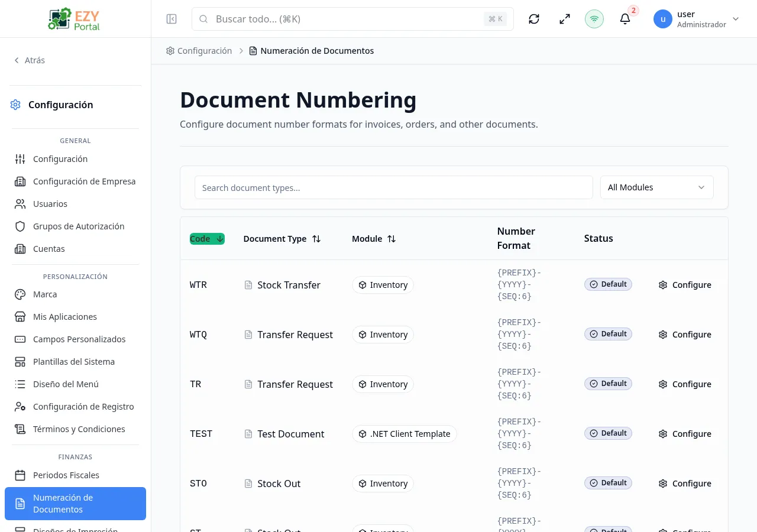Click the Usuarios people icon
The image size is (757, 532).
[20, 204]
